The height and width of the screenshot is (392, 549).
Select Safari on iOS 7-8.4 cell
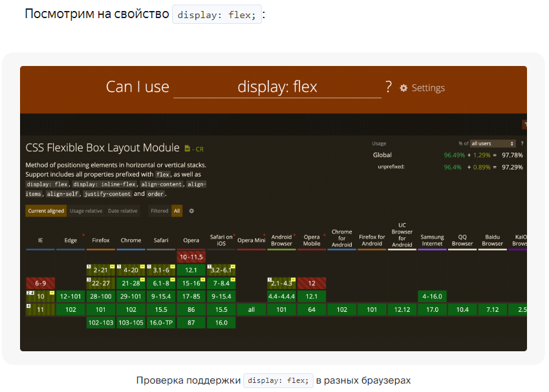[x=221, y=283]
